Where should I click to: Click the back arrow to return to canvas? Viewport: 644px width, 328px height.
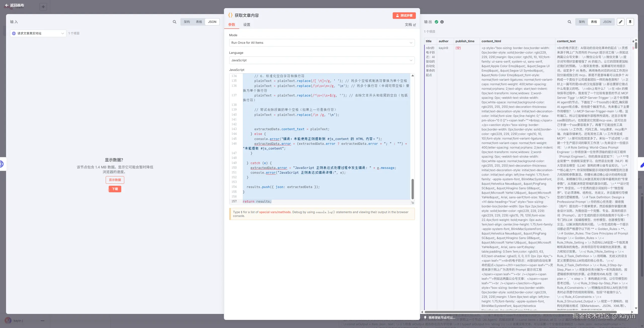[x=7, y=5]
